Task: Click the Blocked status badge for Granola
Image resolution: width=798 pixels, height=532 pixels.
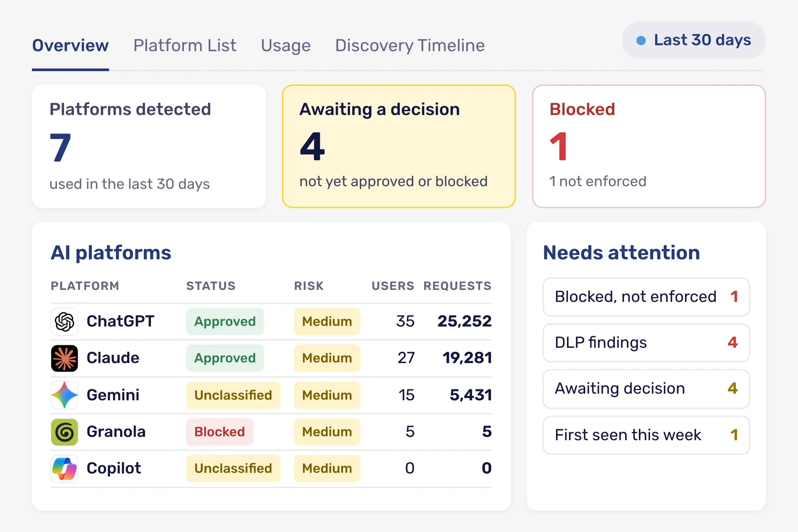Action: [x=219, y=432]
